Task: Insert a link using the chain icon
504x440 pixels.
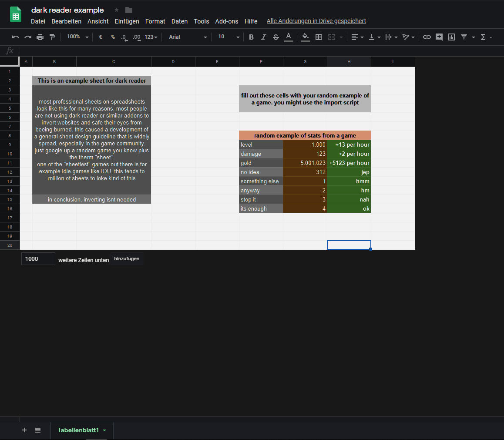Action: (x=427, y=37)
